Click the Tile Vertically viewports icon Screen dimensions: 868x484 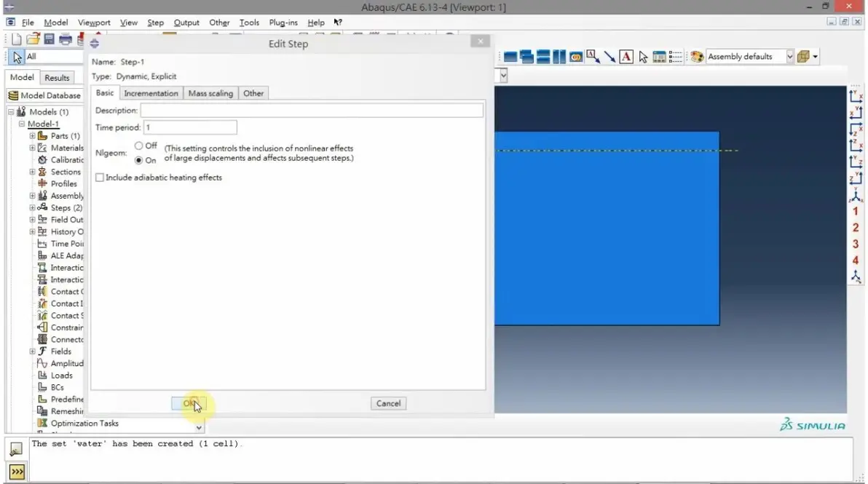coord(559,57)
